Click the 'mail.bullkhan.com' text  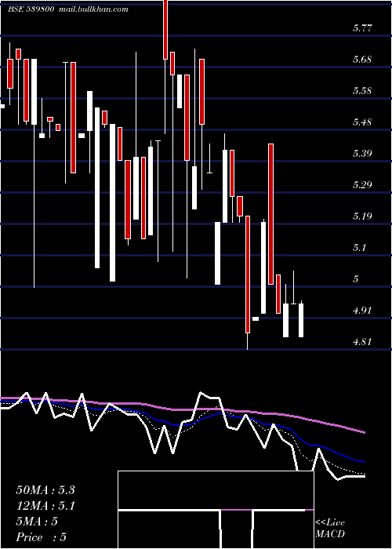point(93,9)
